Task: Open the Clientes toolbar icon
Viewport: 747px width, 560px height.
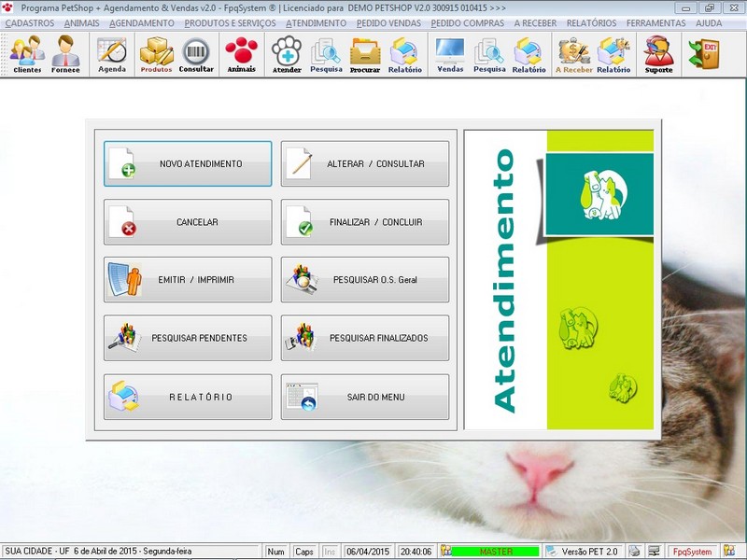Action: click(27, 54)
